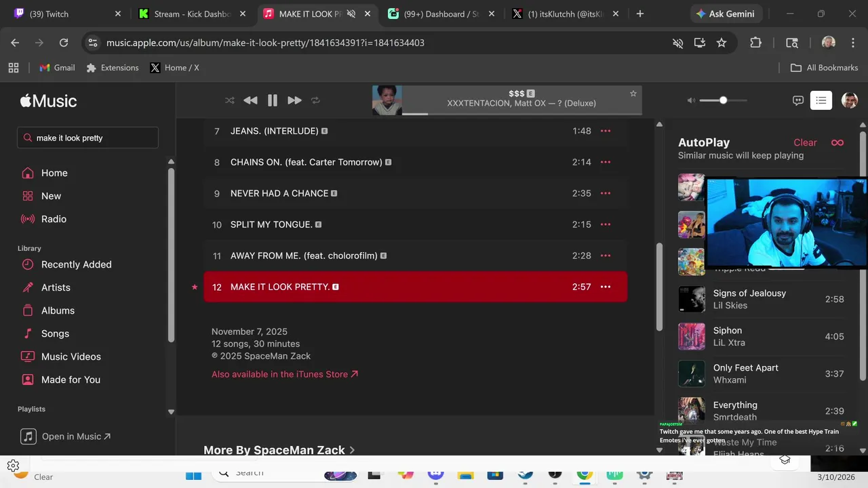Open the Chrome apps grid icon

click(x=14, y=68)
